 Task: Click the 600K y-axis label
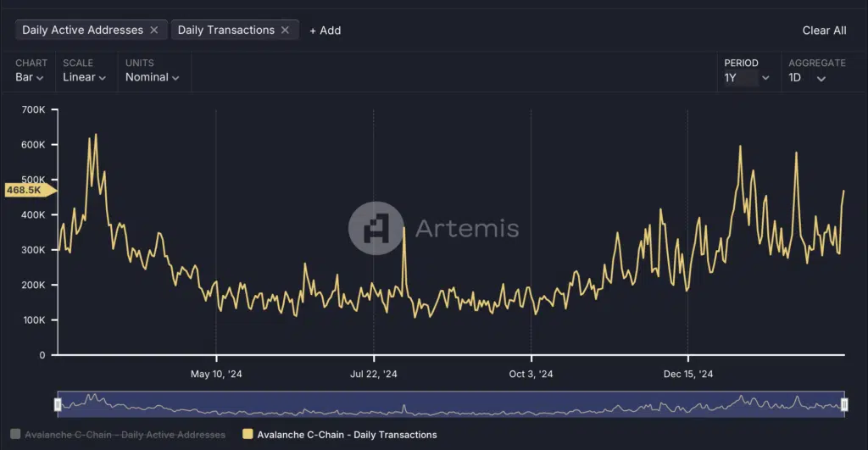pyautogui.click(x=34, y=144)
